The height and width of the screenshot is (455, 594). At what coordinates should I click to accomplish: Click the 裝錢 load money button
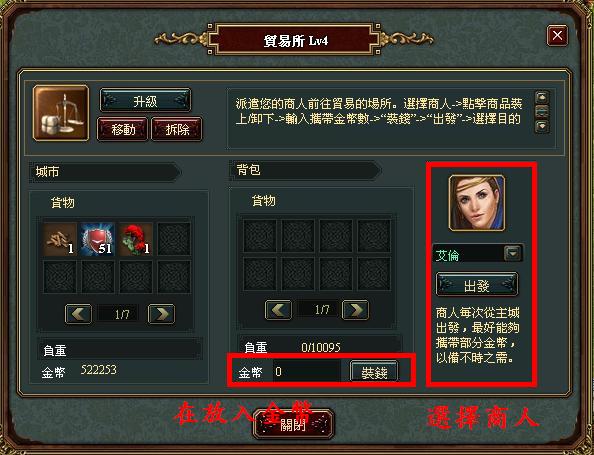pos(374,372)
